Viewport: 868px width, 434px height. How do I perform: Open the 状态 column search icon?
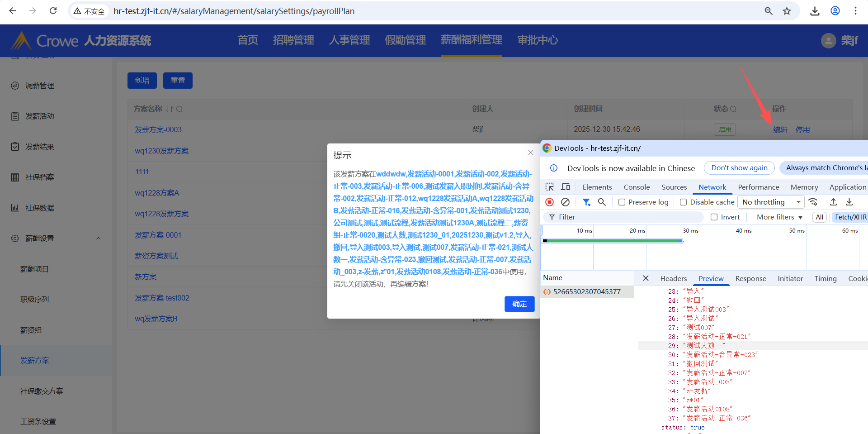coord(733,109)
